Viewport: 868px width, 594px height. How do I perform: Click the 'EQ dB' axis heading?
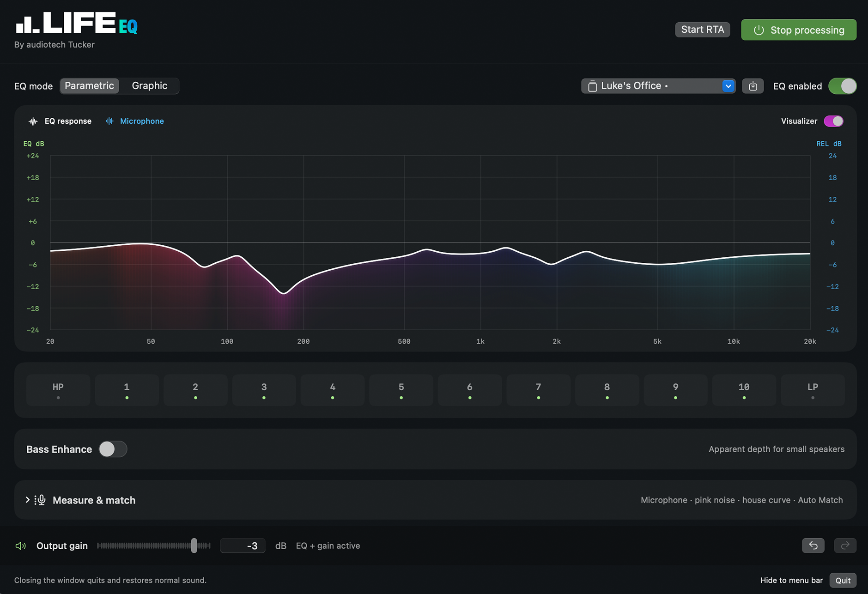(34, 144)
